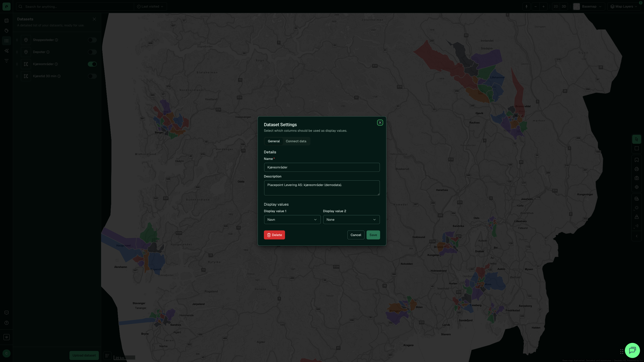The width and height of the screenshot is (644, 362).
Task: Close the Datasets panel
Action: [x=94, y=19]
